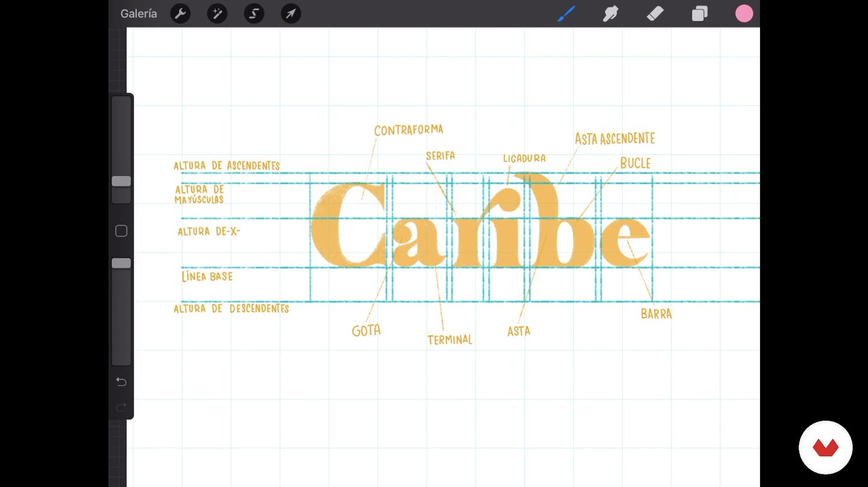Click the Domestika logo badge
Screen dimensions: 868x487
tap(826, 448)
